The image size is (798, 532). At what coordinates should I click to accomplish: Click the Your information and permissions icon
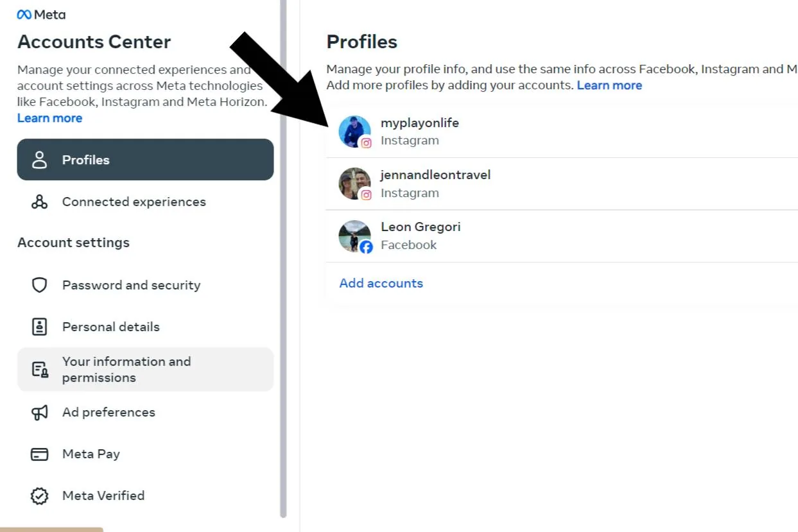(x=40, y=369)
